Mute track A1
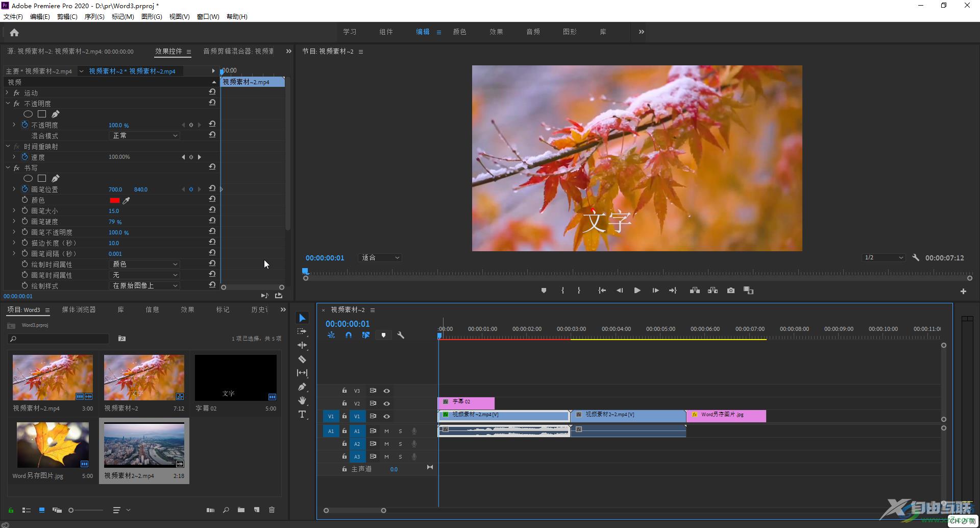 tap(386, 431)
